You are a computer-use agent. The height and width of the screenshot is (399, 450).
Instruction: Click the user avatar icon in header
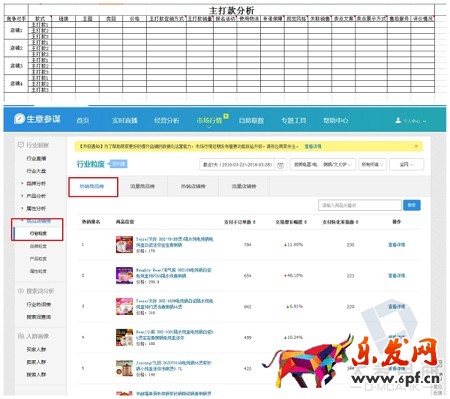398,120
